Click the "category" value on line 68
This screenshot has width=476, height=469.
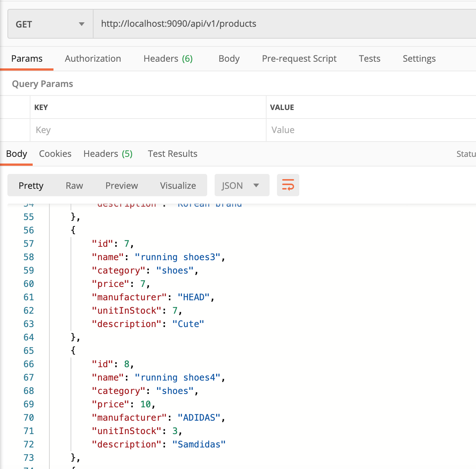click(x=175, y=391)
